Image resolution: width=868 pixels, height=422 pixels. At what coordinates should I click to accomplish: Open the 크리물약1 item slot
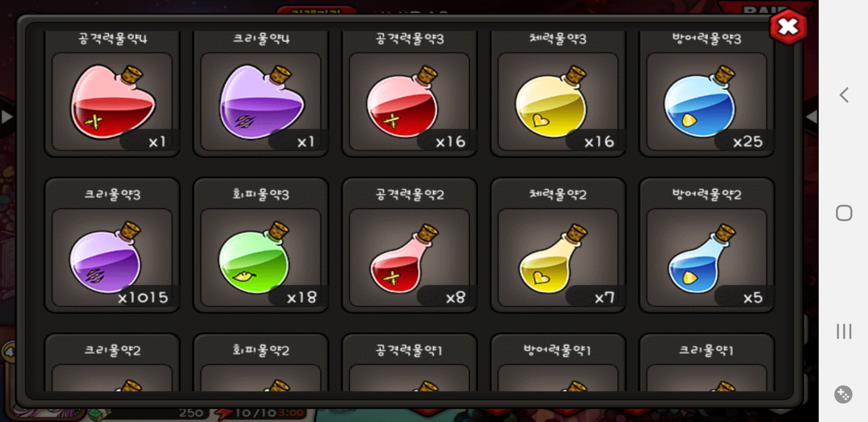707,362
